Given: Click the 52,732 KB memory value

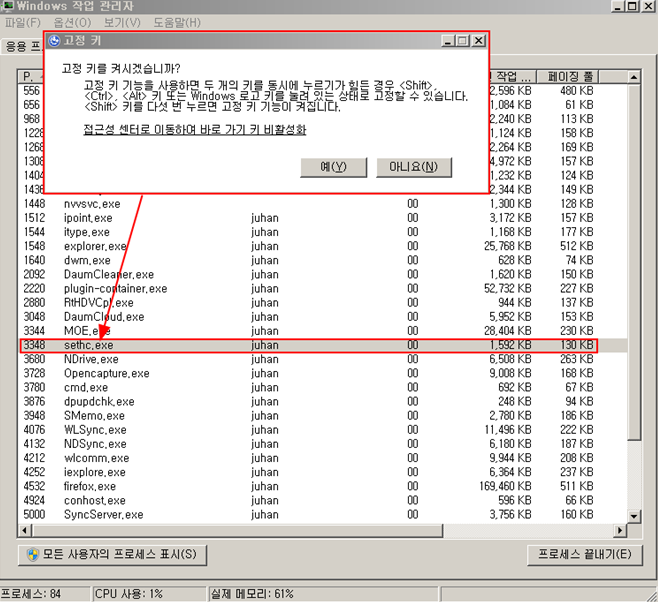Looking at the screenshot, I should [508, 289].
